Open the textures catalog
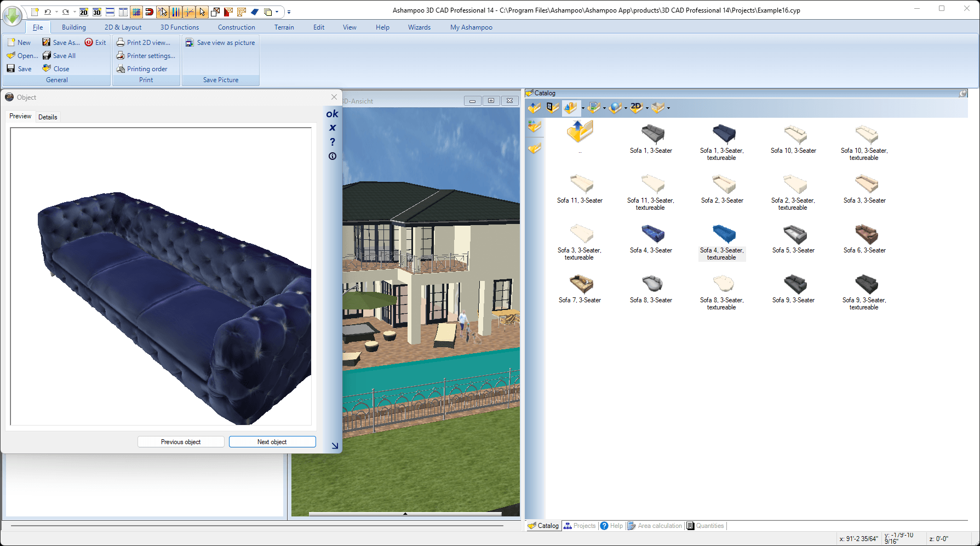Screen dimensions: 980x546 (x=594, y=107)
